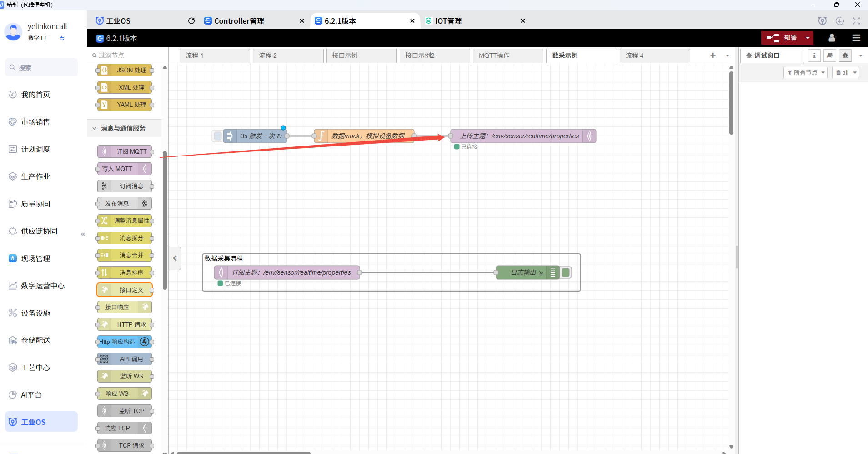868x454 pixels.
Task: Open the user account icon
Action: coord(832,38)
